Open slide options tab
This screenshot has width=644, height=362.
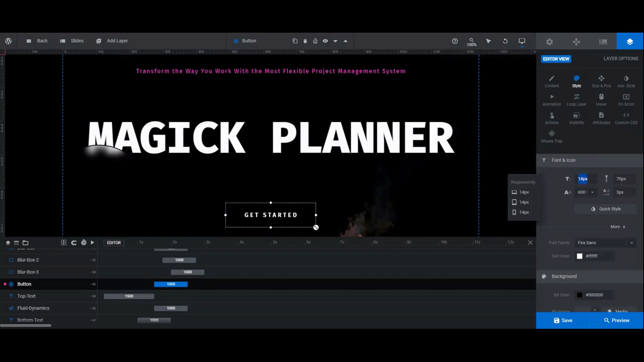pyautogui.click(x=603, y=42)
